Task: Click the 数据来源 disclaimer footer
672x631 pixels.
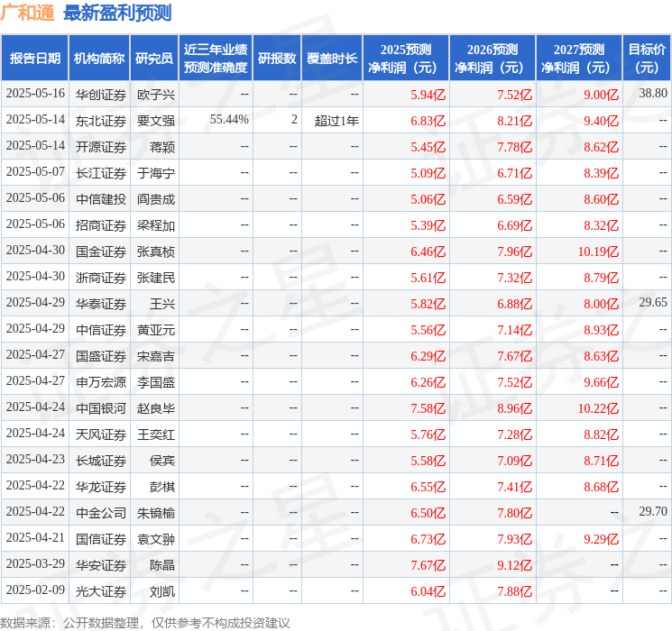Action: point(145,623)
